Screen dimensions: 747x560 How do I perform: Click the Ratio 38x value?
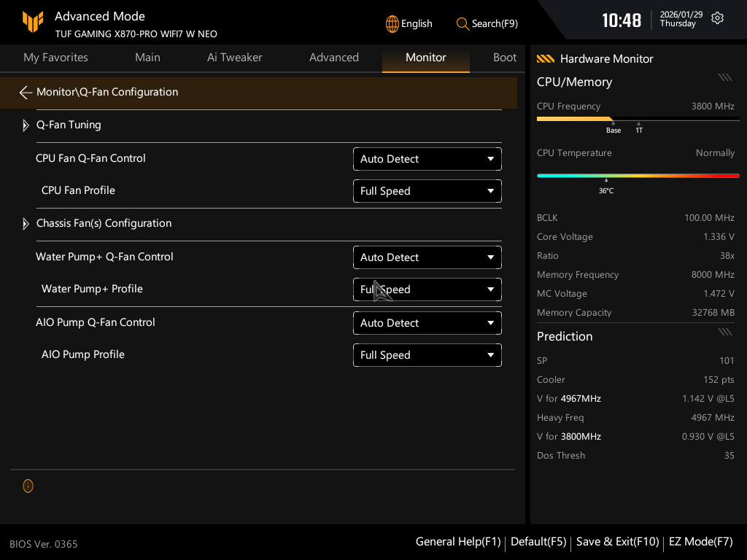pos(727,256)
